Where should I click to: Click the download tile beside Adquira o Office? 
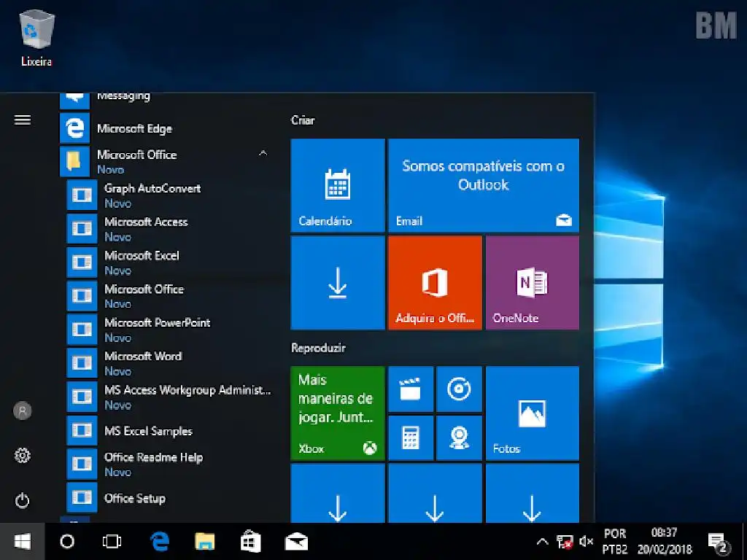(x=338, y=283)
